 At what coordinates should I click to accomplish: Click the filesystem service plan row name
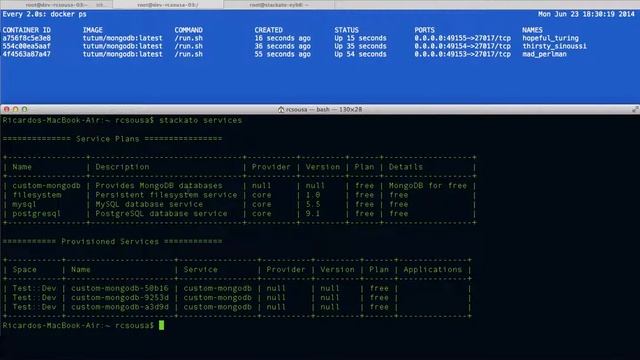(37, 195)
